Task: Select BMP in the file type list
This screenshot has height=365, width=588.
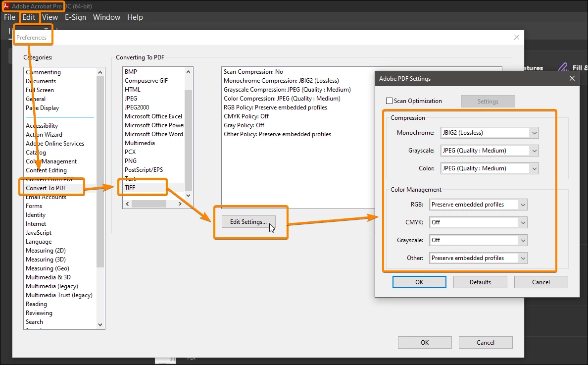Action: point(131,72)
